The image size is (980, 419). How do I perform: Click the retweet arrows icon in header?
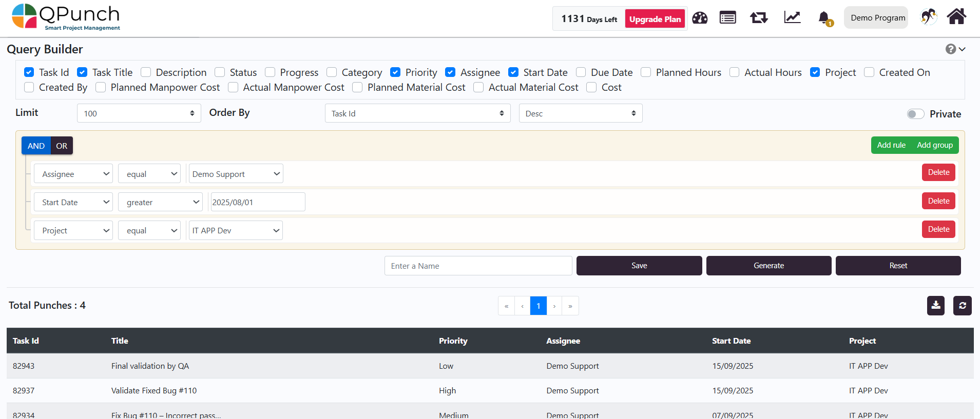click(x=759, y=18)
